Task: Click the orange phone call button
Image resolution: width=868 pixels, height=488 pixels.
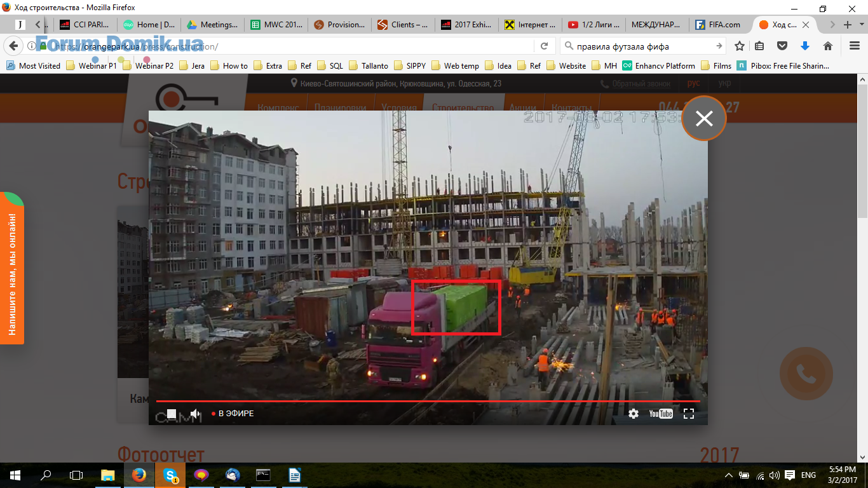Action: coord(806,374)
